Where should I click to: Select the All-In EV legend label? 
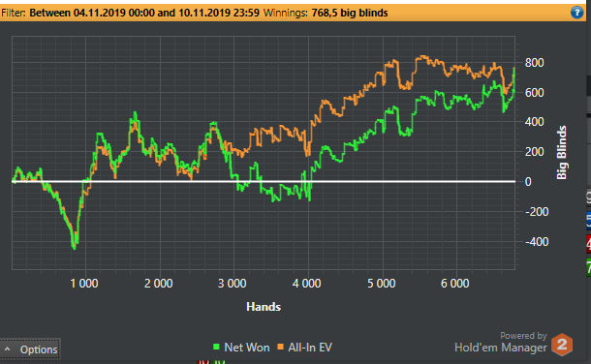310,348
